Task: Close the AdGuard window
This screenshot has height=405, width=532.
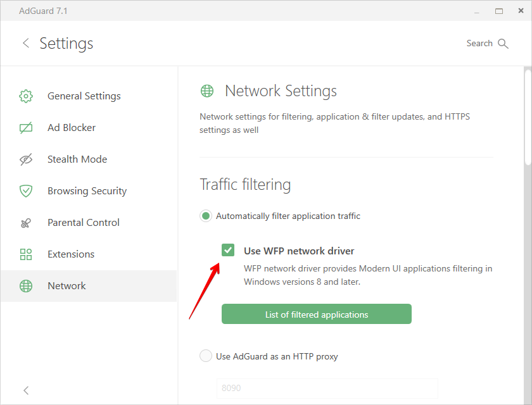Action: [x=521, y=11]
